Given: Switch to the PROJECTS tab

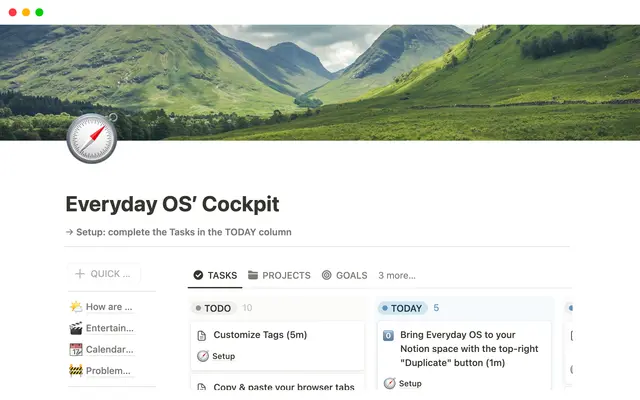Looking at the screenshot, I should pos(279,275).
